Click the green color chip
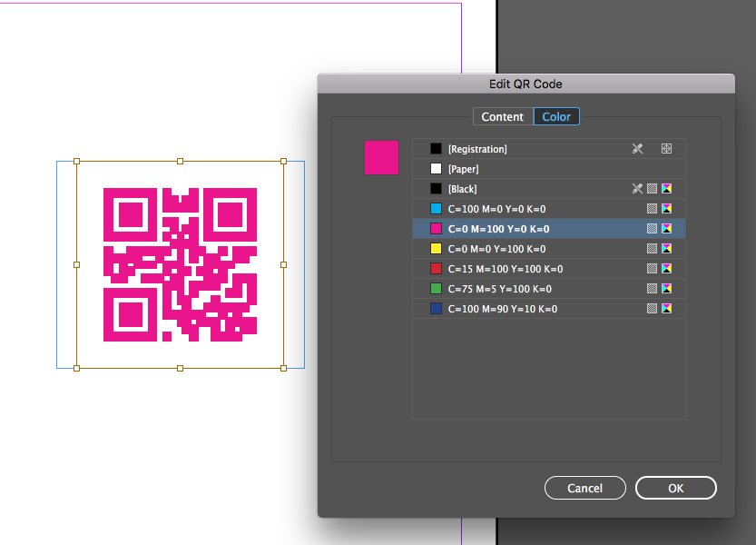 [x=436, y=289]
